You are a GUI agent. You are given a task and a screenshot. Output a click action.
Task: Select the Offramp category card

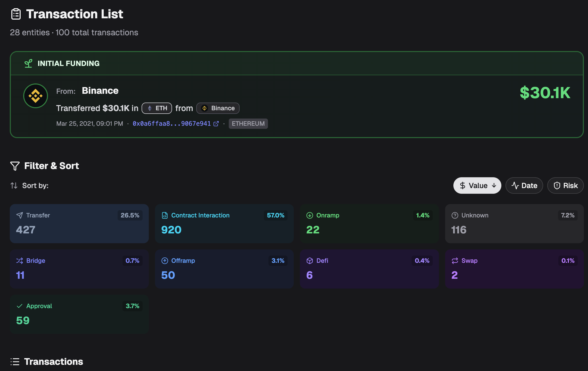click(x=224, y=269)
